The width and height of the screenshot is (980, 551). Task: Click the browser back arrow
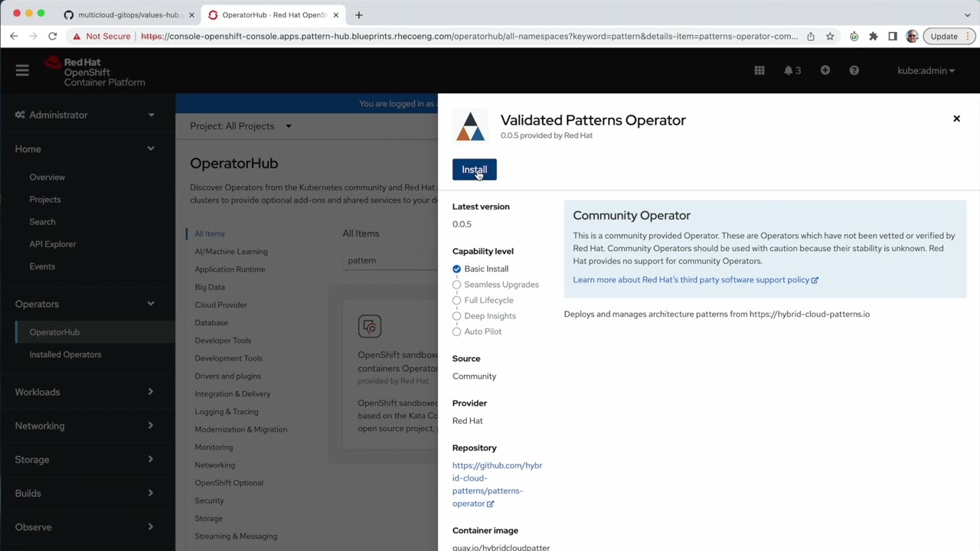(14, 36)
